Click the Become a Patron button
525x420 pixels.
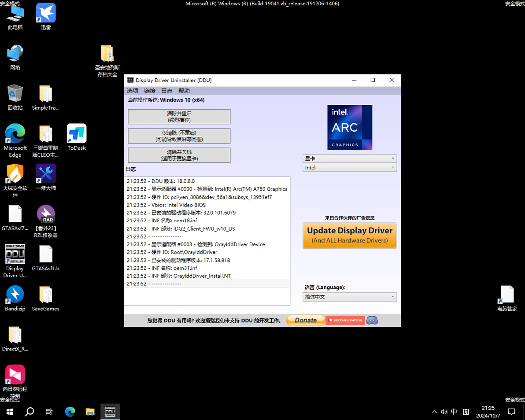345,320
